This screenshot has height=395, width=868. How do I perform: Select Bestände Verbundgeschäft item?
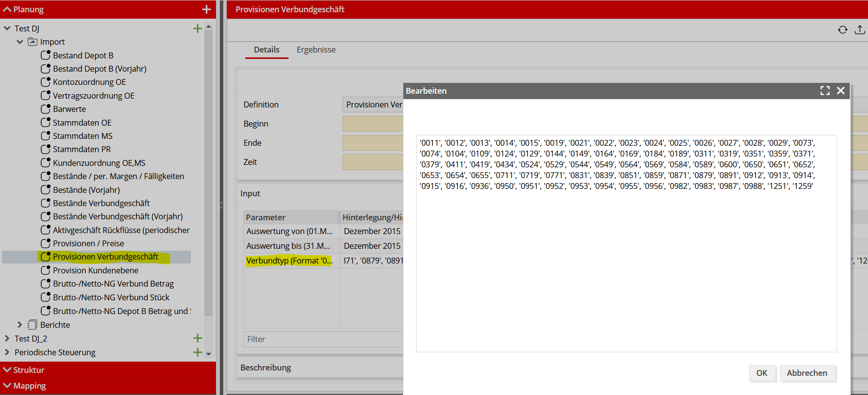click(101, 203)
